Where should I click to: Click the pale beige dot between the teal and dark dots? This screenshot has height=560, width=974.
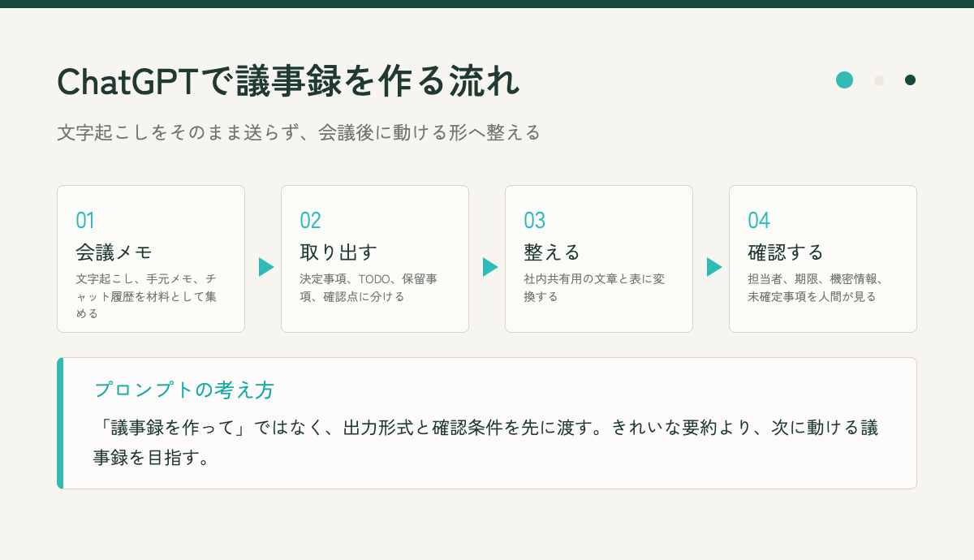point(878,80)
